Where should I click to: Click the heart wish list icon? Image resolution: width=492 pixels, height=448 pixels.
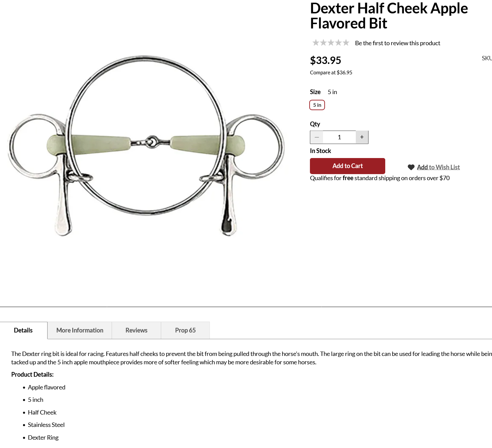point(411,167)
